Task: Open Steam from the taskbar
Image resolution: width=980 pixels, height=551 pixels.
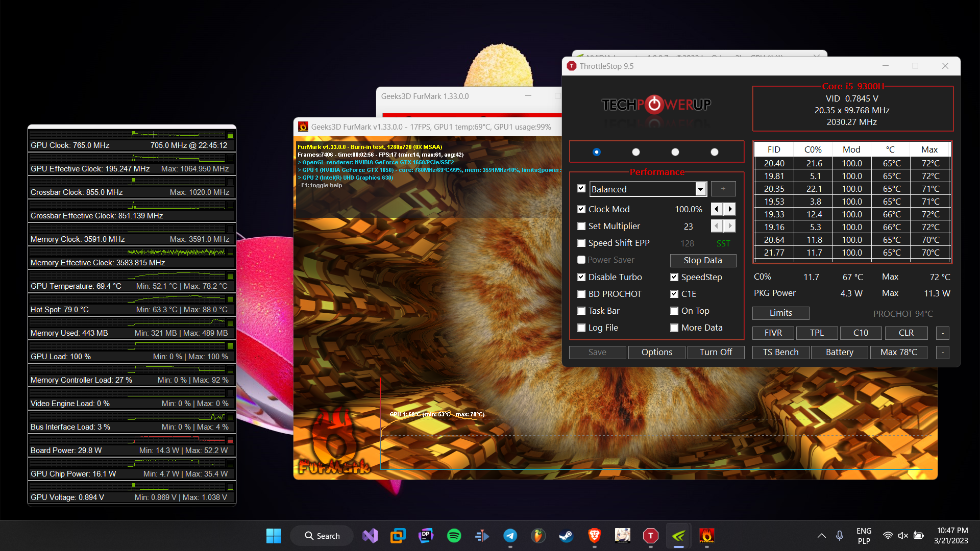Action: pos(566,536)
